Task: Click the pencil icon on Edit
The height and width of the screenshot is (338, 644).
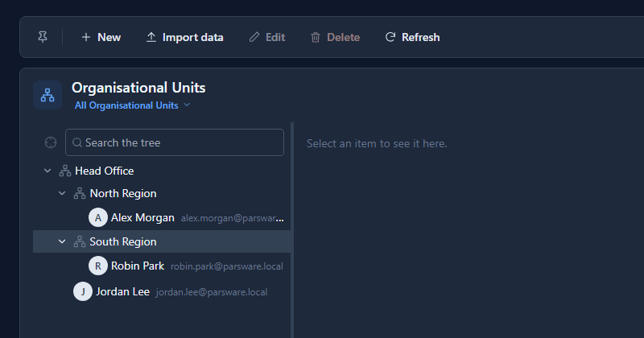Action: [x=254, y=37]
